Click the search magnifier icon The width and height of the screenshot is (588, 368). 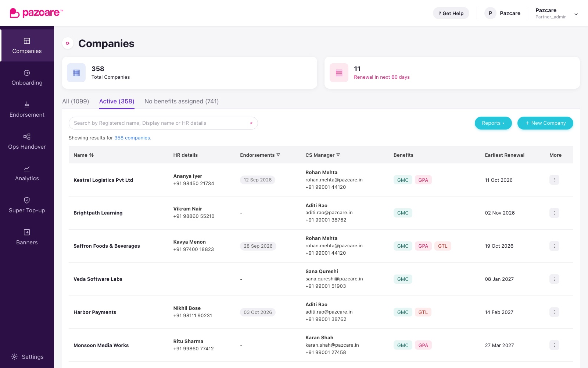pos(251,123)
